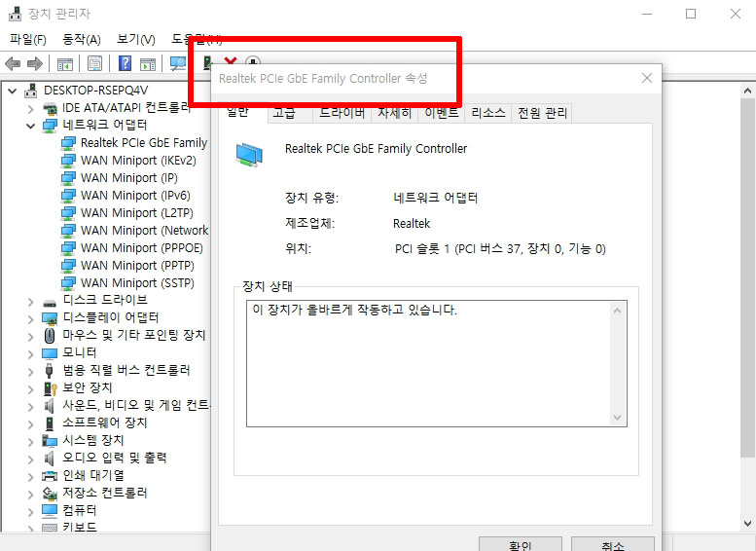This screenshot has height=551, width=756.
Task: Switch to the 드라이버 tab
Action: tap(342, 113)
